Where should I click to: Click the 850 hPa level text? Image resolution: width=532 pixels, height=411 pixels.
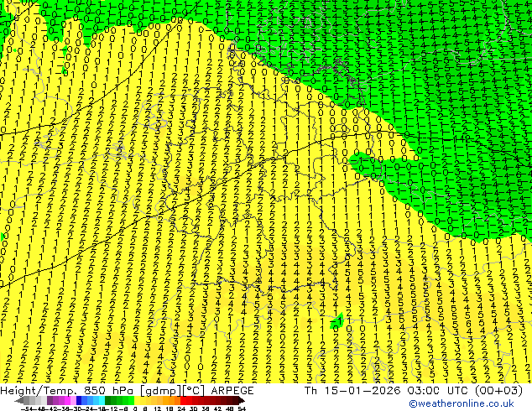109,391
